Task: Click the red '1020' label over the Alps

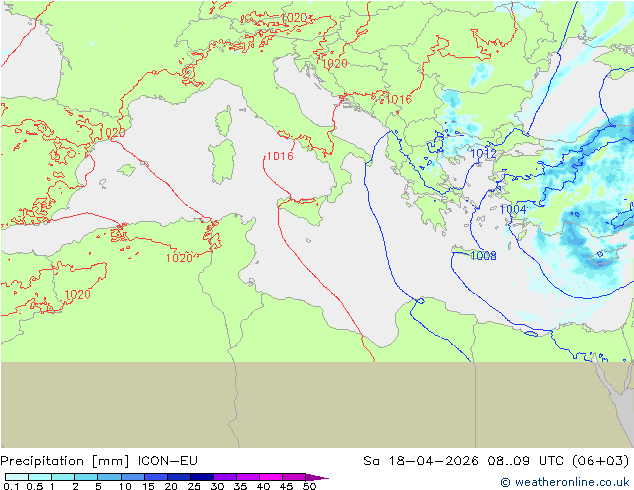Action: coord(294,18)
